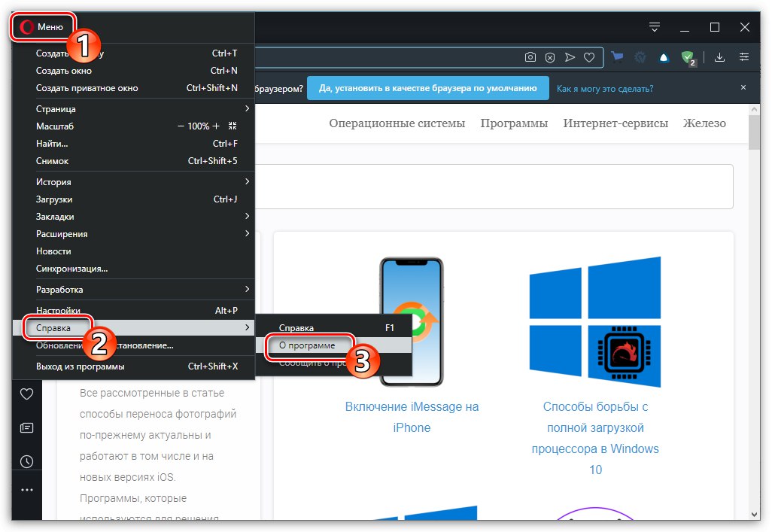Click the white droplet extension icon
Image resolution: width=772 pixels, height=532 pixels.
click(x=664, y=58)
